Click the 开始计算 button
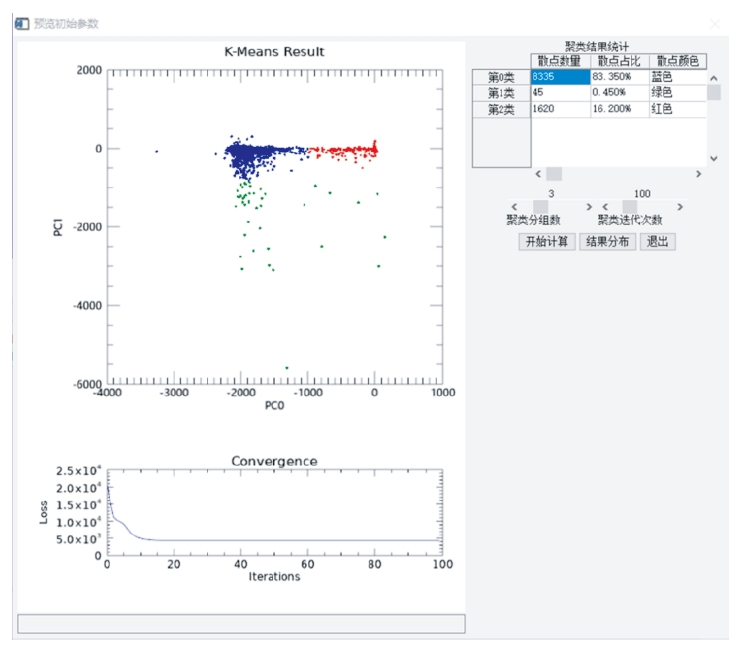The height and width of the screenshot is (650, 739). (547, 242)
